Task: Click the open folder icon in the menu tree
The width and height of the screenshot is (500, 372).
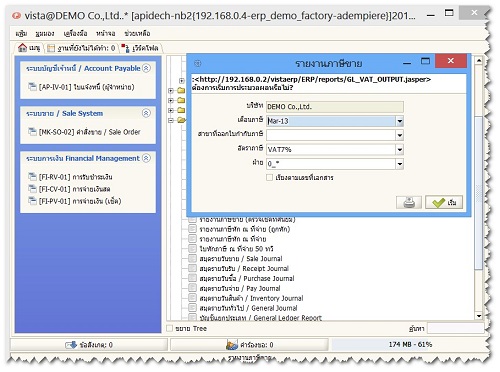Action: pyautogui.click(x=182, y=120)
